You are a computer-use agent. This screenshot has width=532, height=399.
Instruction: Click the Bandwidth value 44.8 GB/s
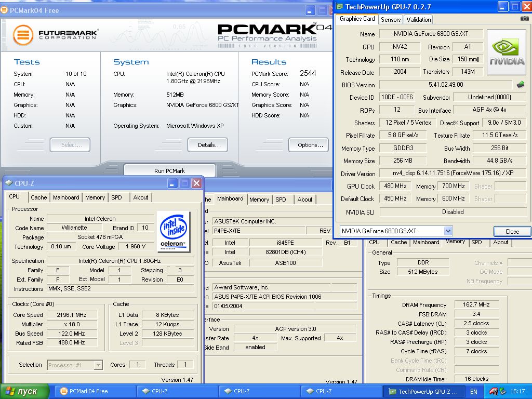[499, 161]
